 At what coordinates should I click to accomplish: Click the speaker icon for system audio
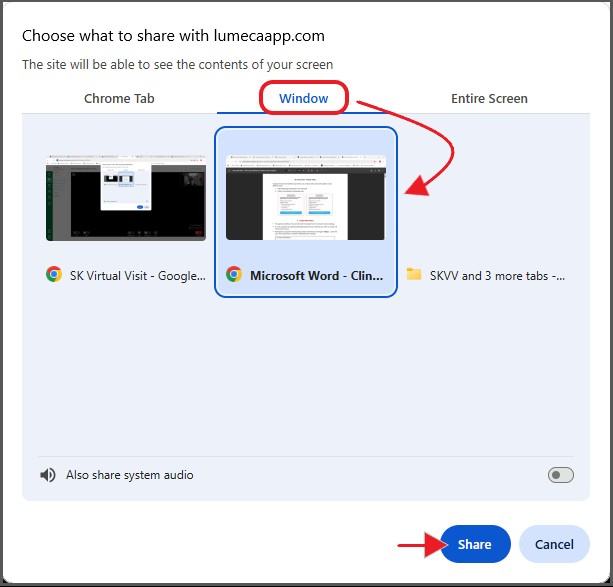(47, 475)
